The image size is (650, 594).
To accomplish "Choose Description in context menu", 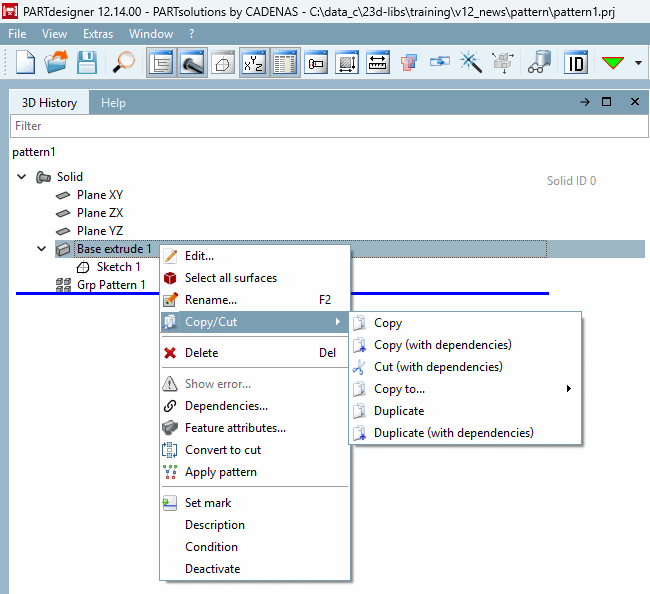I will (255, 525).
